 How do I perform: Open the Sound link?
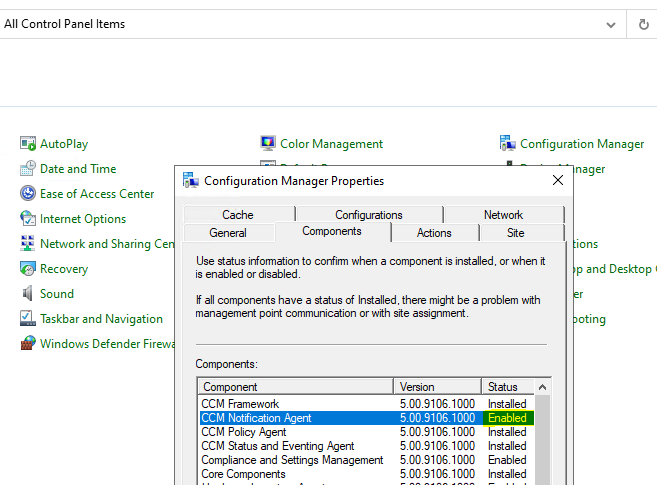[x=57, y=294]
